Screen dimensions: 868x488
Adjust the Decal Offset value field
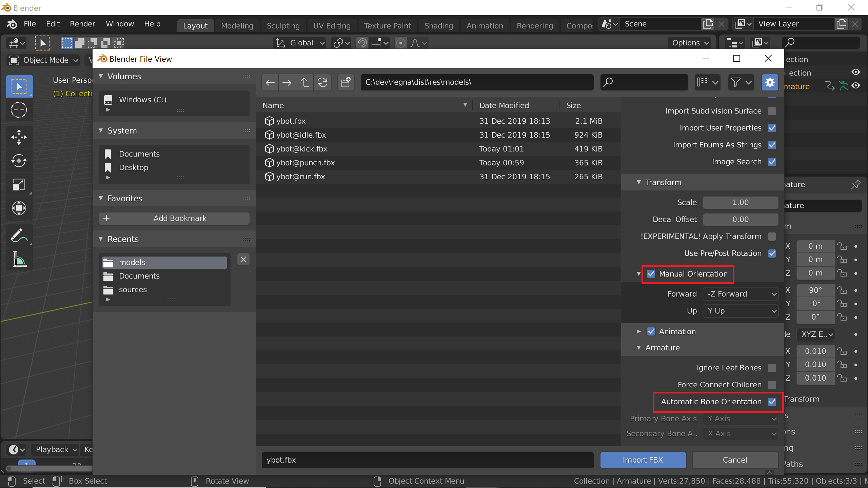[741, 220]
